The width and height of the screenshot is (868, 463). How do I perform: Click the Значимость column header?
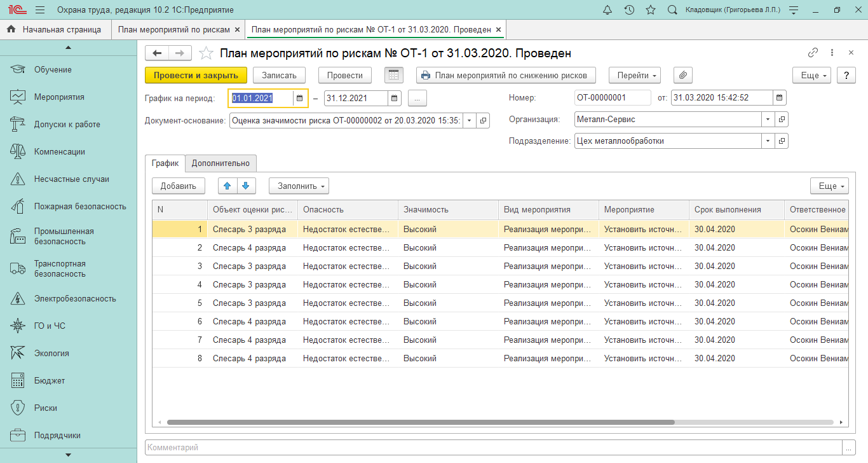pyautogui.click(x=448, y=210)
